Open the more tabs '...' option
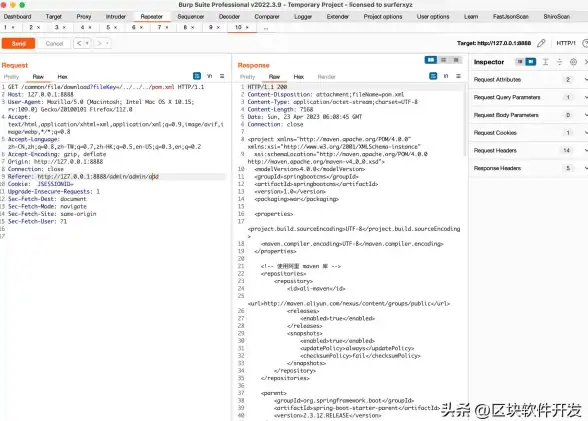This screenshot has height=421, width=588. click(266, 28)
